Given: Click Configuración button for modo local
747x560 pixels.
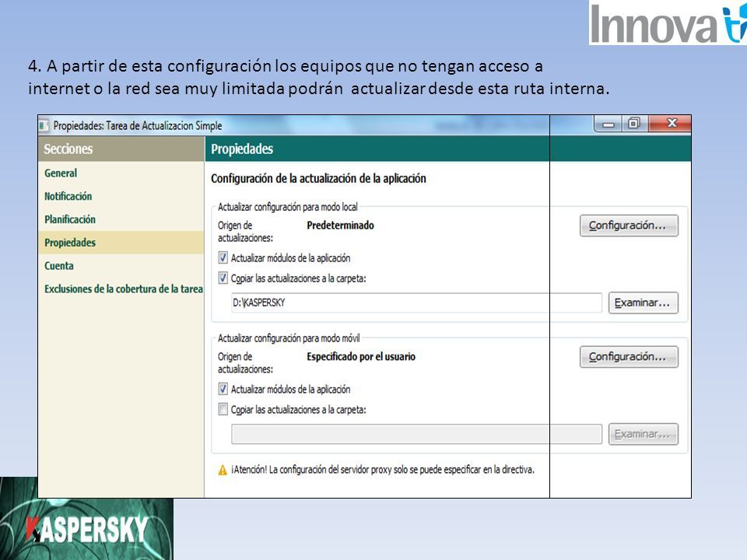Looking at the screenshot, I should 629,226.
